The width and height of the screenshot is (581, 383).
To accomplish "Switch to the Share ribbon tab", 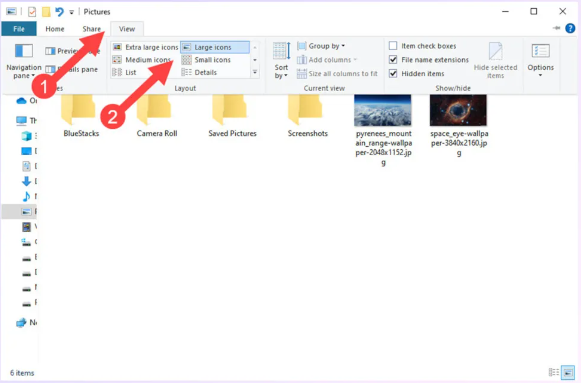I will click(92, 29).
